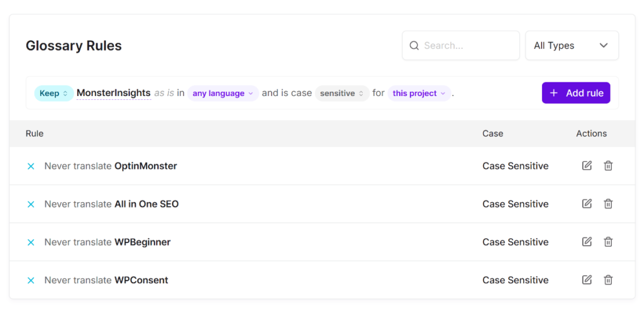Click Case Sensitive in WPBeginner row
Image resolution: width=644 pixels, height=309 pixels.
point(516,242)
